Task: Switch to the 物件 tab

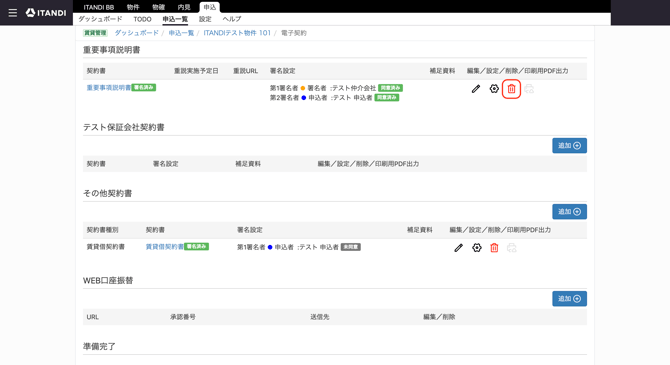Action: tap(133, 7)
